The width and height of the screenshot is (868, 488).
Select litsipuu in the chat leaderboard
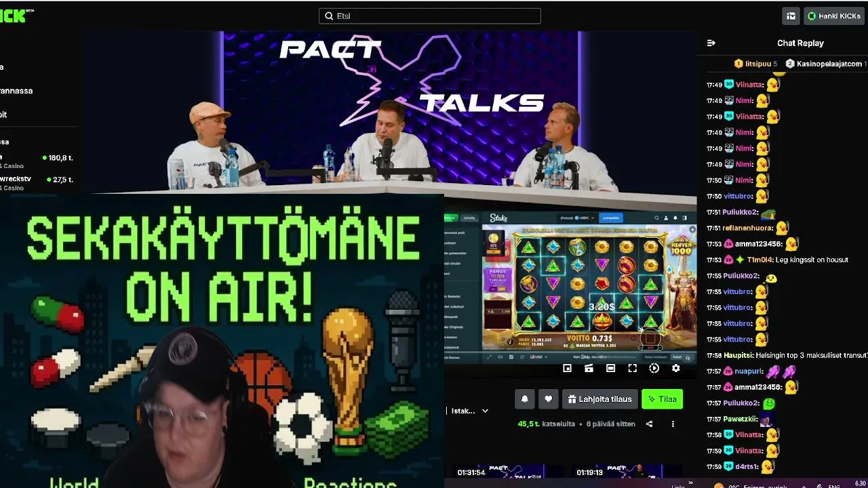(756, 64)
